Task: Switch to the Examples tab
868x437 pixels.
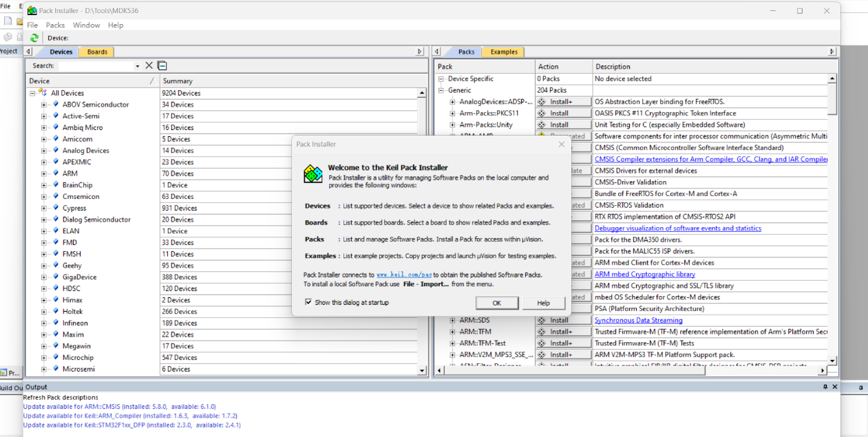Action: (504, 52)
